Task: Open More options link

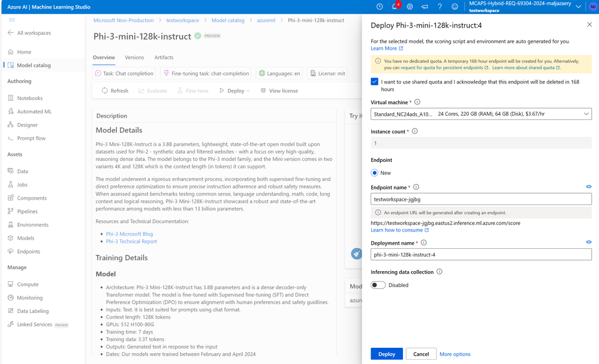Action: 455,354
